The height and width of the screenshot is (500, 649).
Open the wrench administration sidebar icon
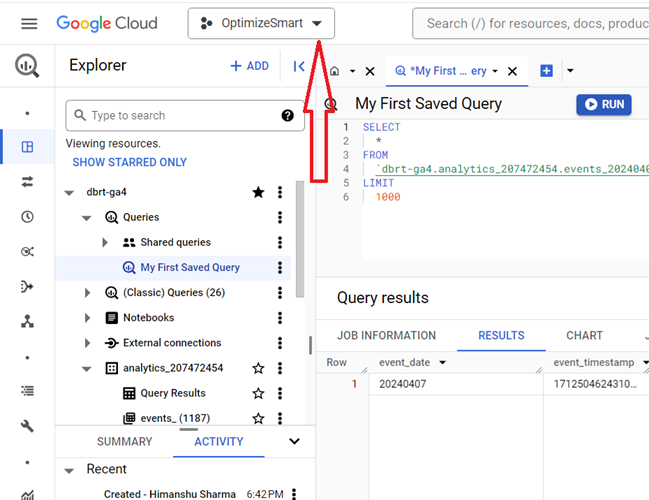pos(27,425)
